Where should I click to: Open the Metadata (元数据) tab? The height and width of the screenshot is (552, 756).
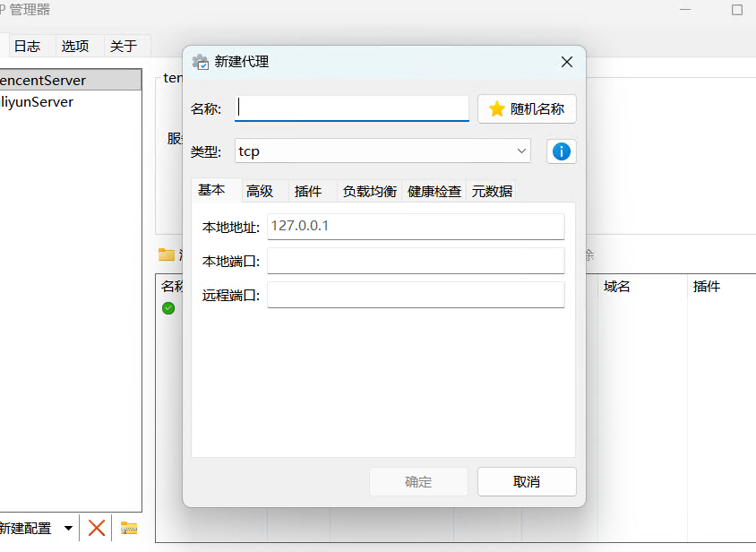(x=492, y=191)
